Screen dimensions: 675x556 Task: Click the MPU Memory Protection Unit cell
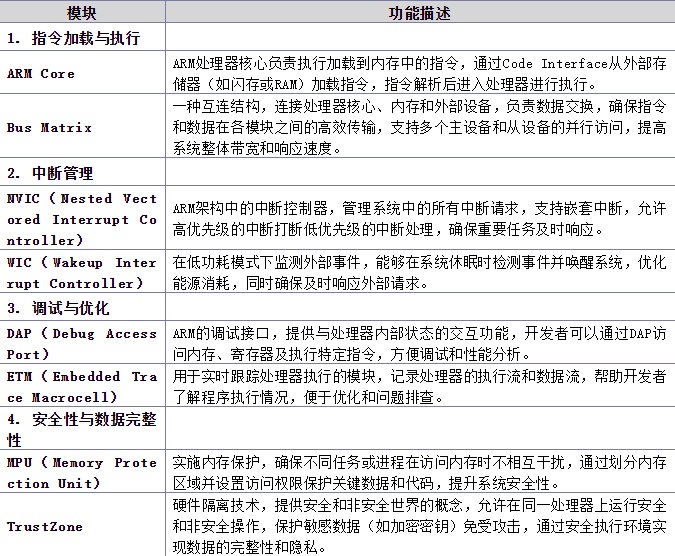82,473
